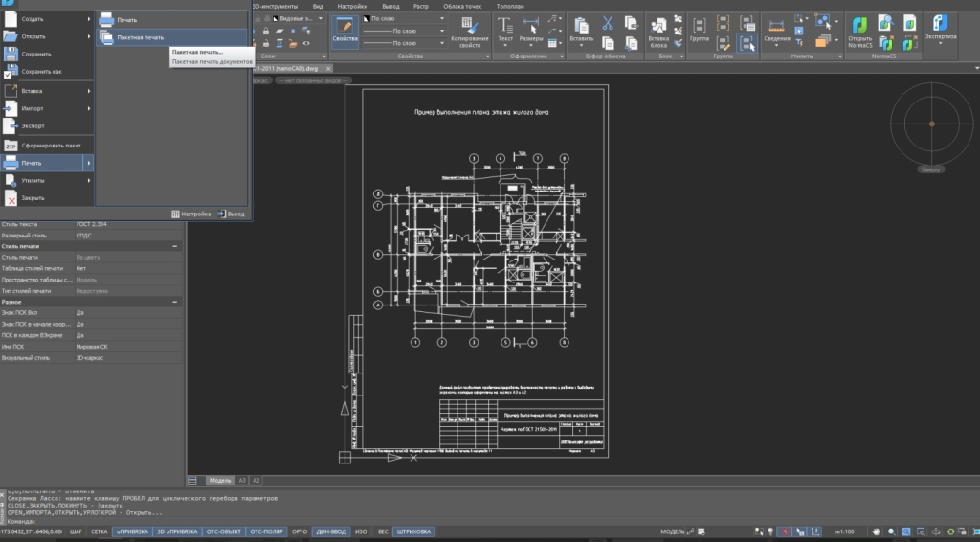The image size is (980, 542).
Task: Open the Сведения utility icon
Action: (776, 26)
